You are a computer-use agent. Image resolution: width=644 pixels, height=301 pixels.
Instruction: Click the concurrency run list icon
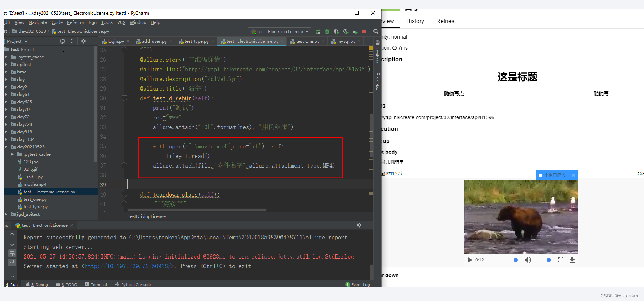355,31
